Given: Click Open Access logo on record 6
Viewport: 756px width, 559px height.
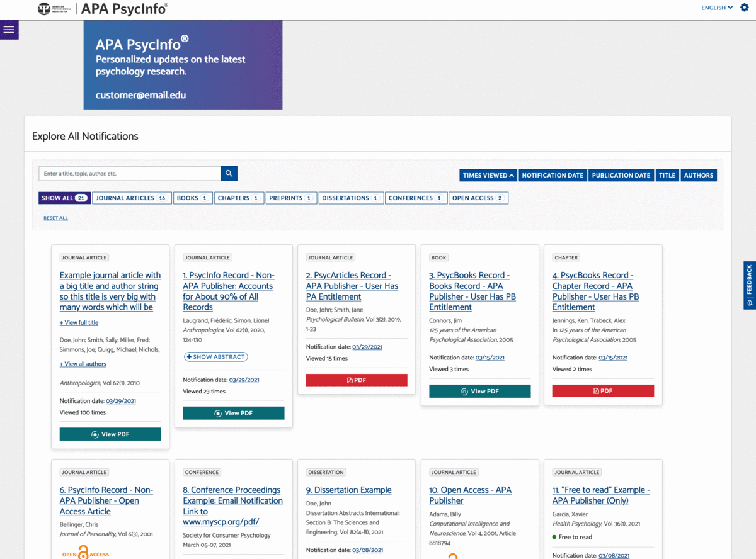Looking at the screenshot, I should pyautogui.click(x=85, y=553).
